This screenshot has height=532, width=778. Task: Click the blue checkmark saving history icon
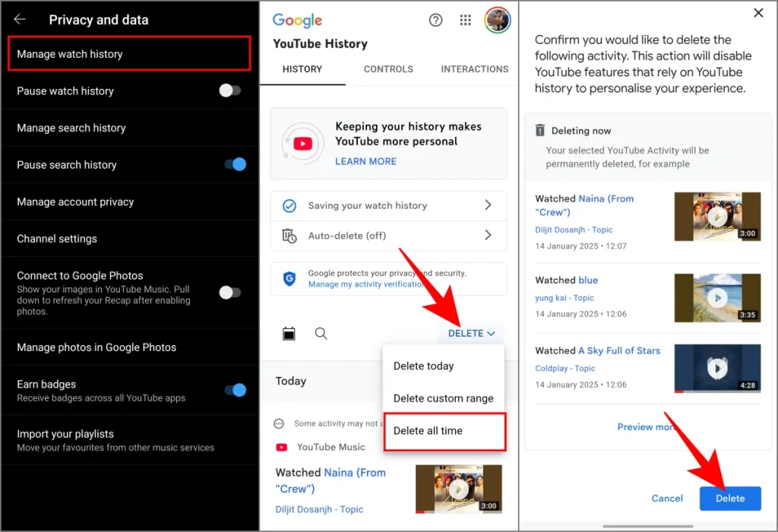coord(289,205)
